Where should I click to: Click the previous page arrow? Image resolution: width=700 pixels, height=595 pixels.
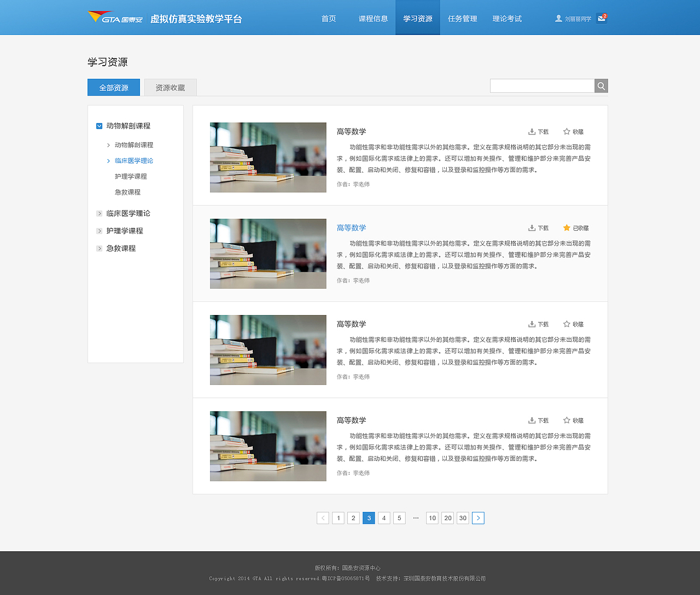(x=323, y=518)
